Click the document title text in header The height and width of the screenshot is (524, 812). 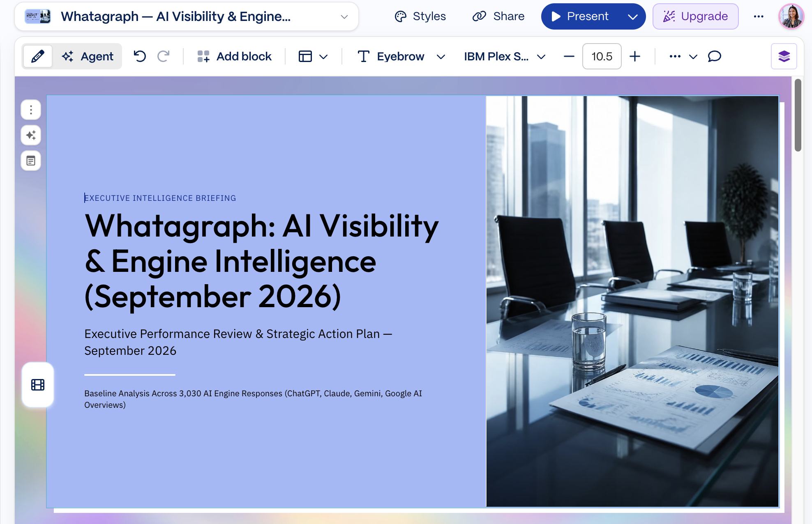(x=176, y=16)
